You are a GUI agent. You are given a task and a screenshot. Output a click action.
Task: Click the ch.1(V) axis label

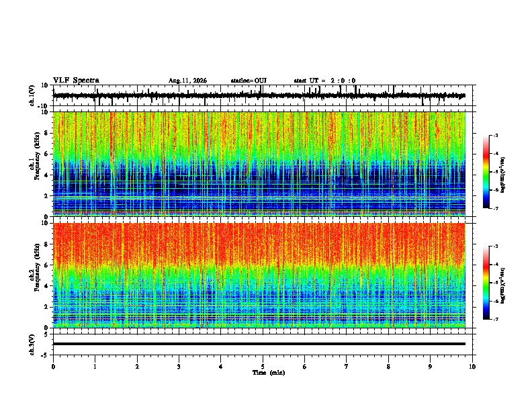coord(32,95)
